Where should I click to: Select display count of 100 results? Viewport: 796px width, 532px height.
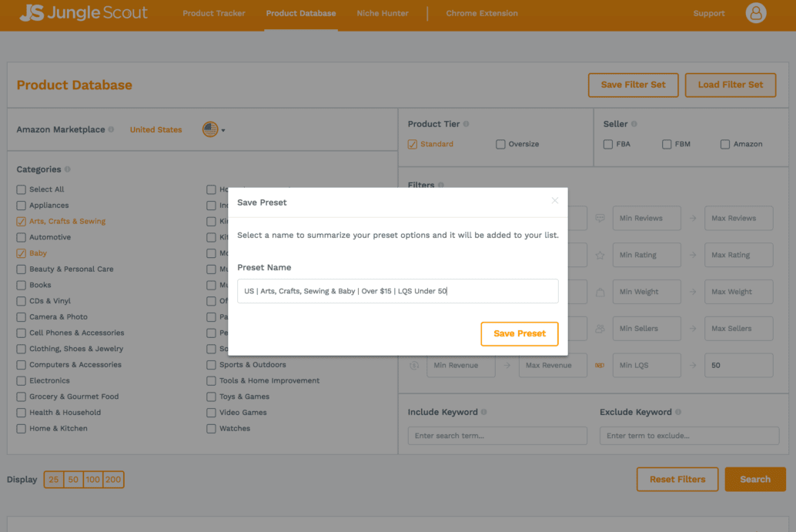tap(92, 479)
